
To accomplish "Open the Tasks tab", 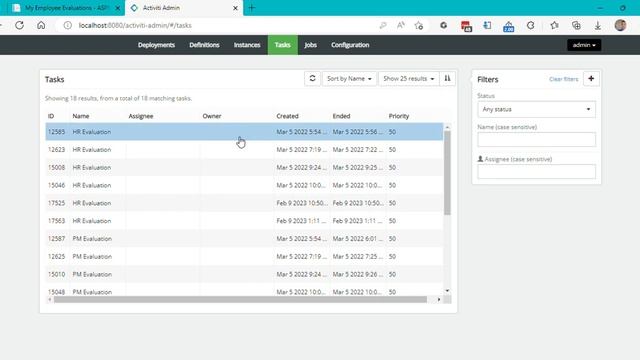I will [282, 45].
